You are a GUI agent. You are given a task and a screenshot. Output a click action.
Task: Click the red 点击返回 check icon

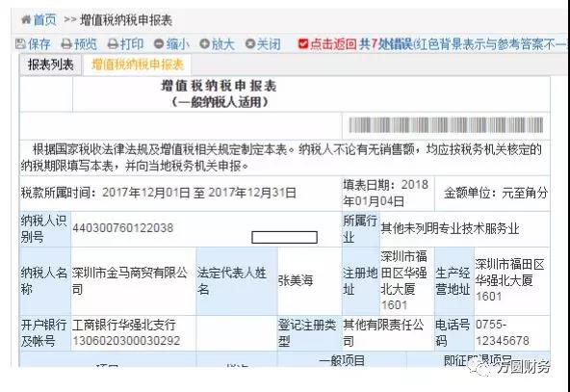pyautogui.click(x=303, y=44)
